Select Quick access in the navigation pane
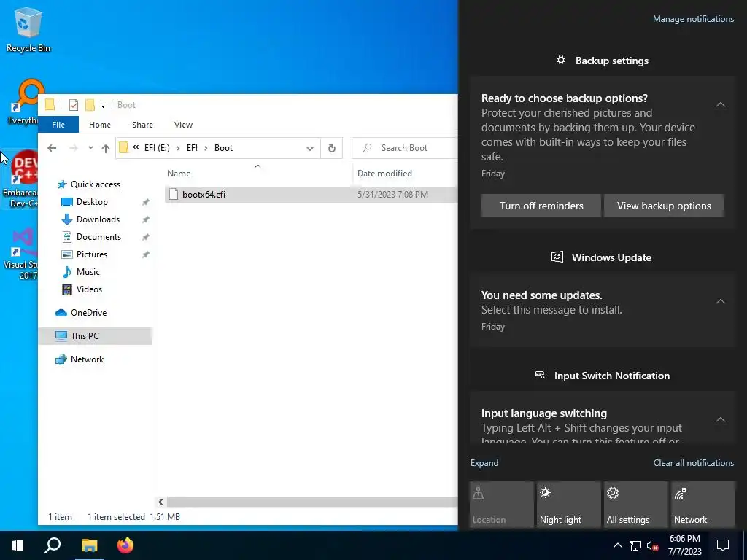Viewport: 747px width, 560px height. coord(96,184)
